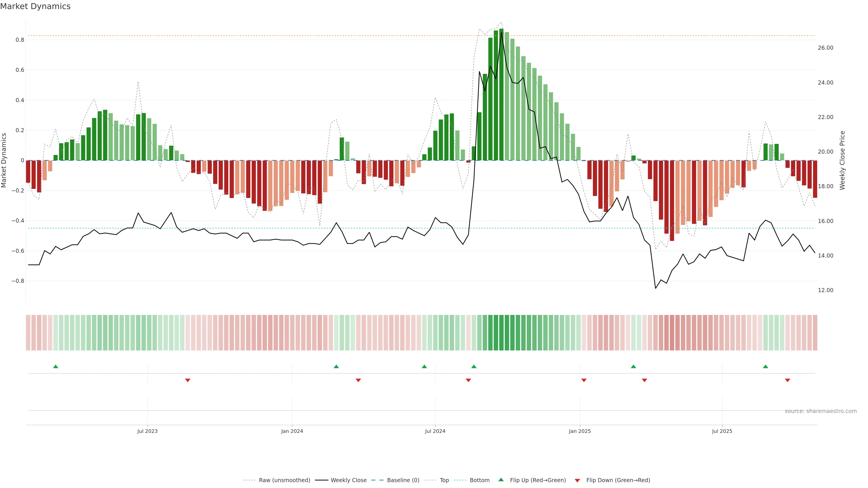Click the red Flip Down marker after Jul 2023

point(188,380)
